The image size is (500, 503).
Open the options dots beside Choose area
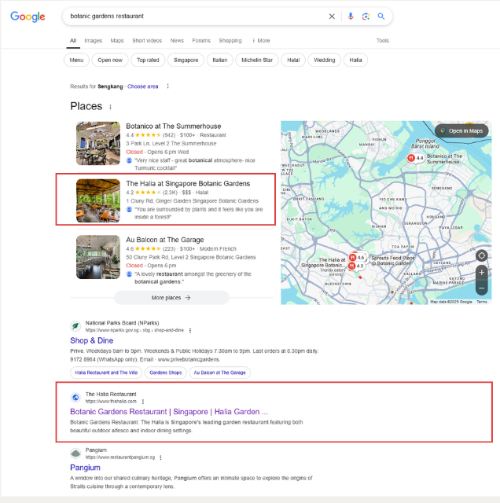click(x=168, y=86)
